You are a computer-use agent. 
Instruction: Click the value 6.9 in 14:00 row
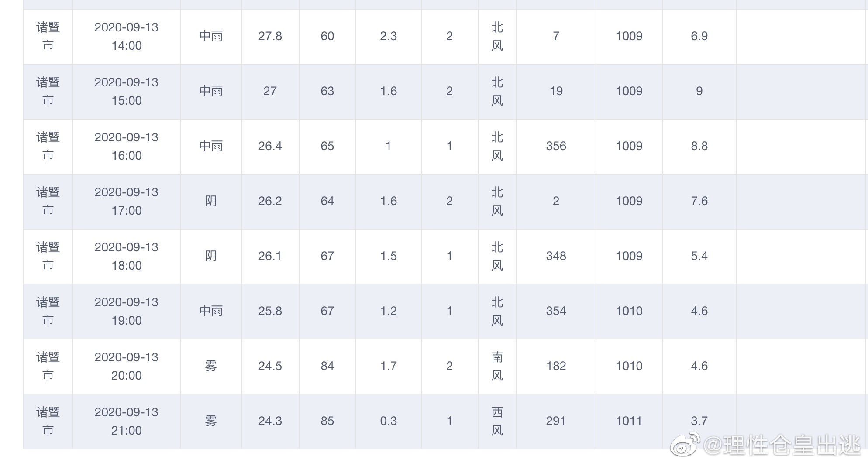[x=699, y=36]
